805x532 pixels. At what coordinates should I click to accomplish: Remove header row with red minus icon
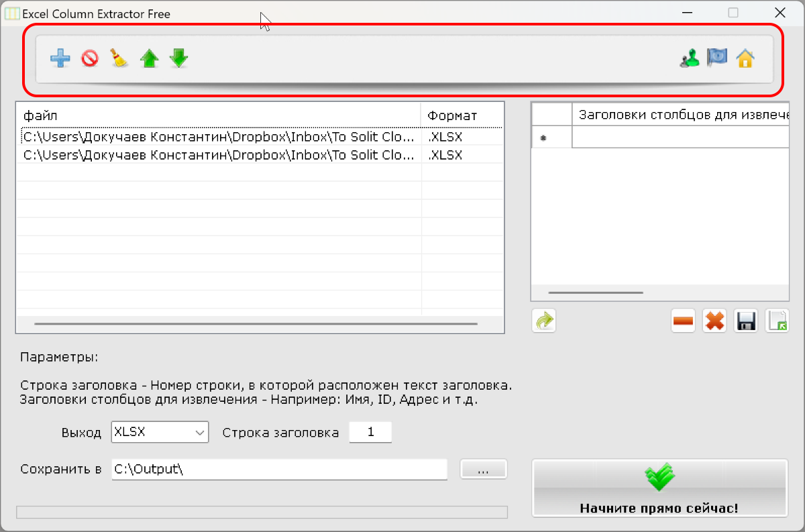(x=683, y=321)
